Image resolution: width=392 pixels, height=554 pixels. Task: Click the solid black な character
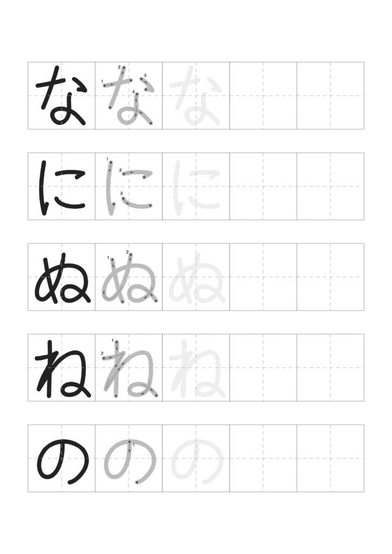(61, 95)
